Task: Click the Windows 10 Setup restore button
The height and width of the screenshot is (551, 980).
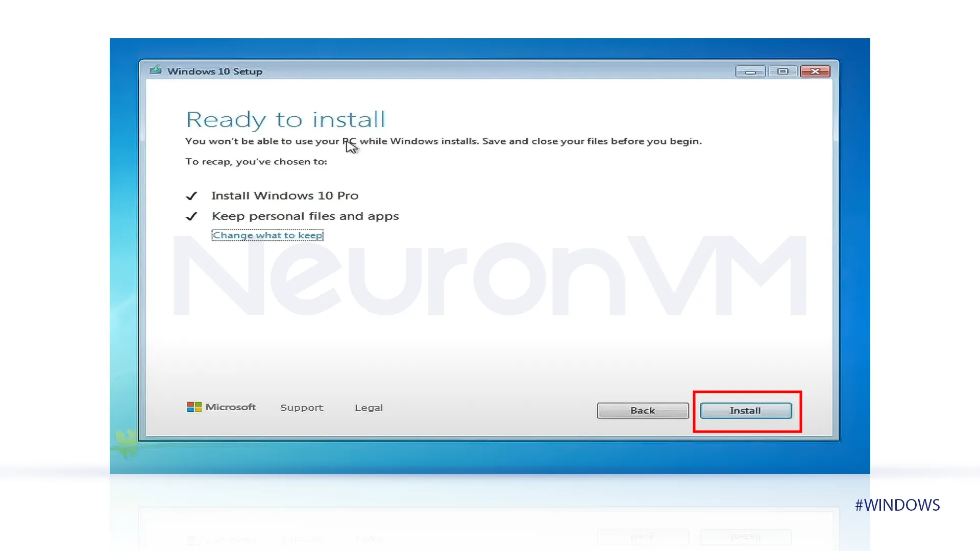Action: pos(782,71)
